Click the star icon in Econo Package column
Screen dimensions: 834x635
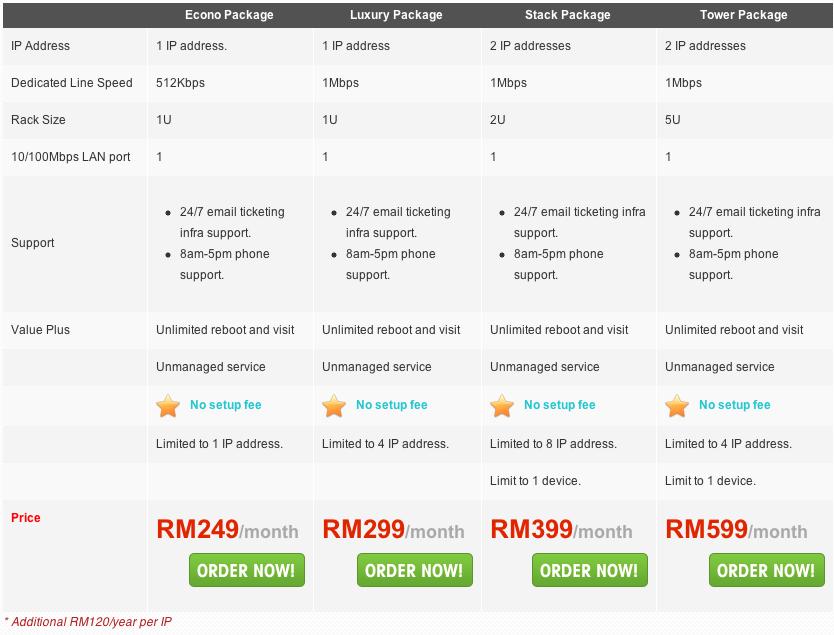(x=168, y=406)
